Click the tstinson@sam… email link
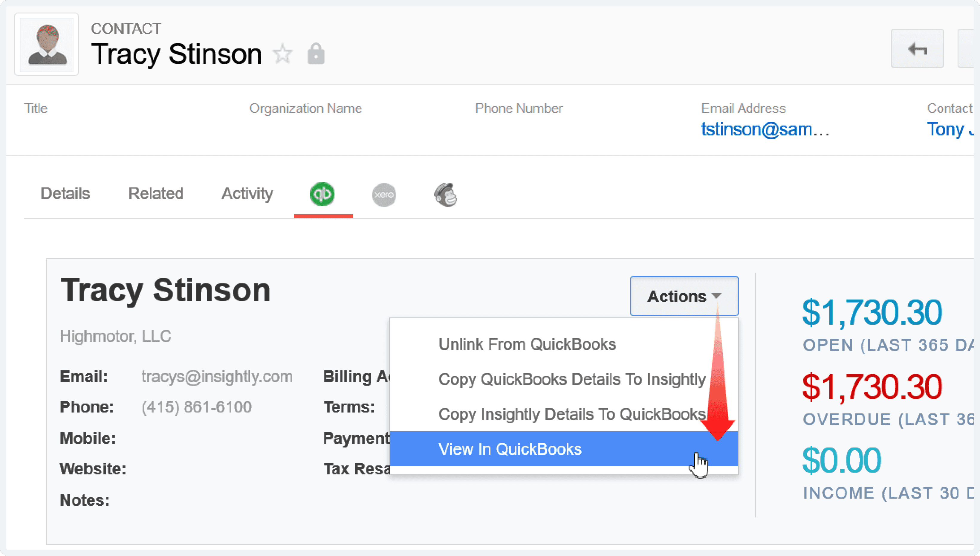 tap(765, 129)
